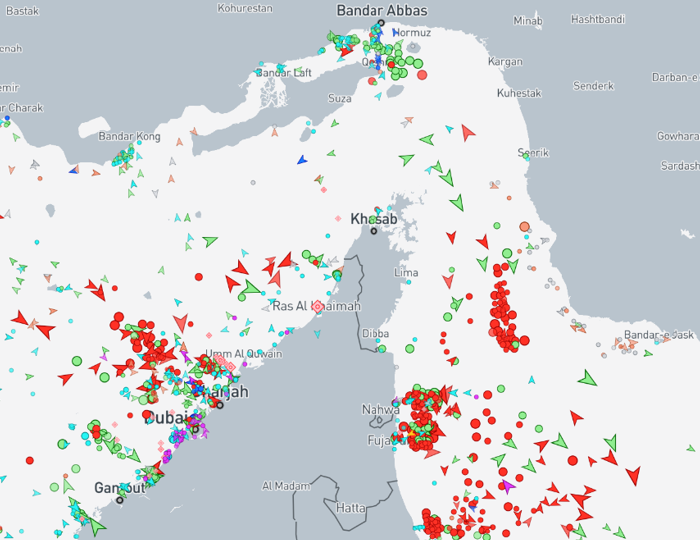Click large green vessel arrow south of Bandar-e Jask
The image size is (700, 540).
click(x=588, y=378)
